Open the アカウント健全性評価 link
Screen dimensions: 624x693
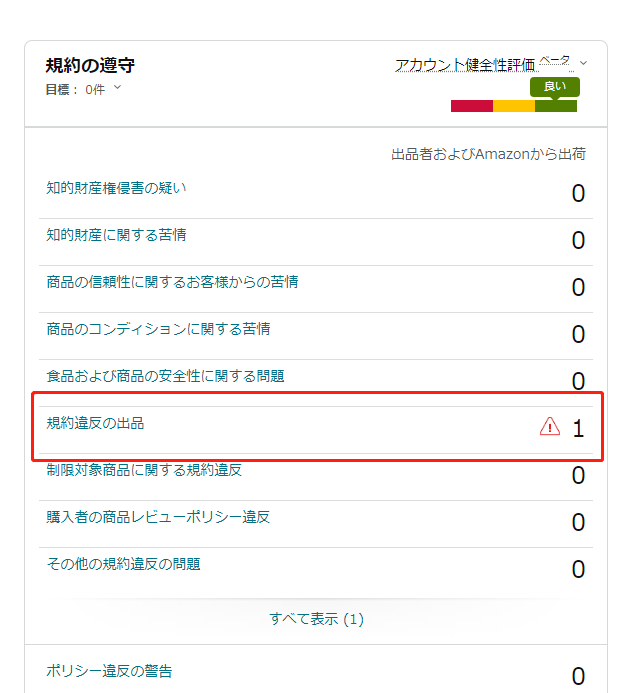(x=465, y=65)
